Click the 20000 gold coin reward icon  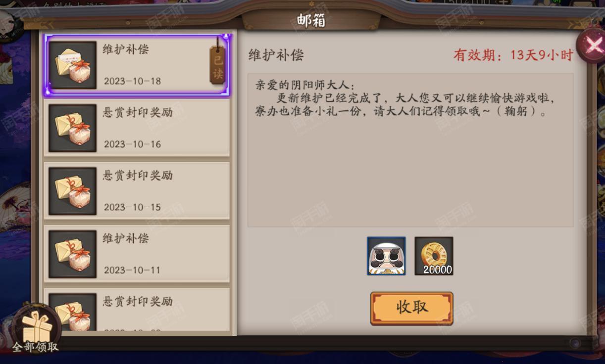tap(434, 256)
